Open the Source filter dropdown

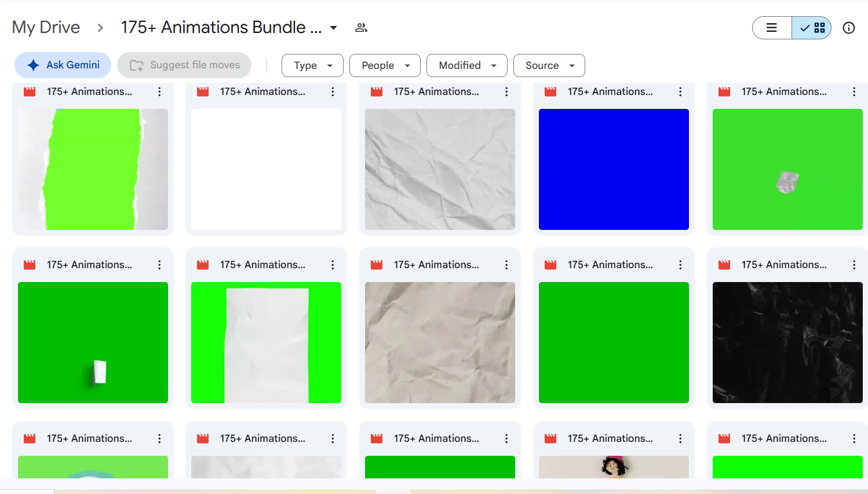point(549,65)
